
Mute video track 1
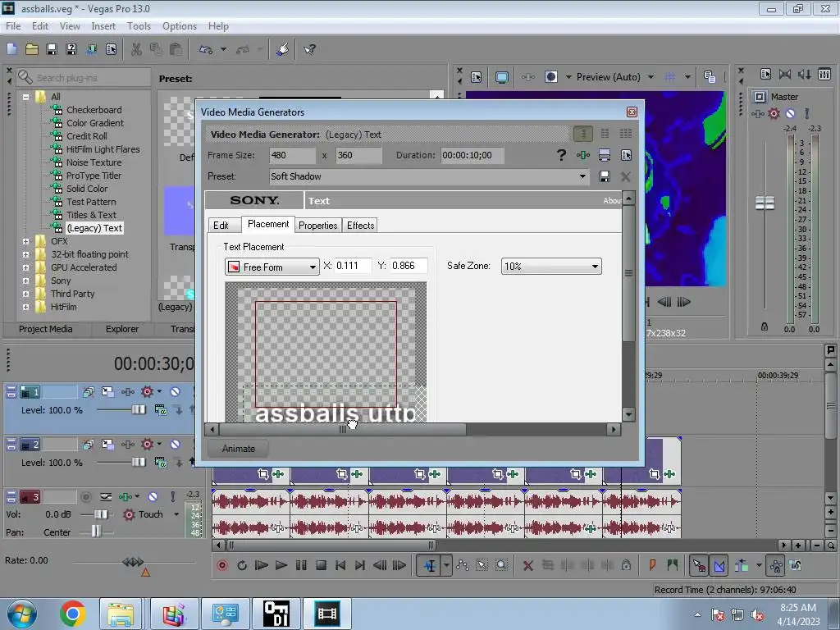[175, 392]
